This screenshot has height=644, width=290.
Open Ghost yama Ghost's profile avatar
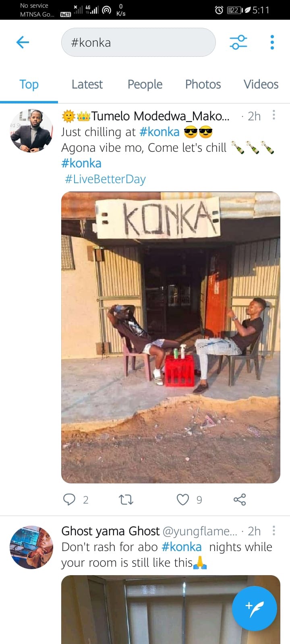click(x=31, y=547)
